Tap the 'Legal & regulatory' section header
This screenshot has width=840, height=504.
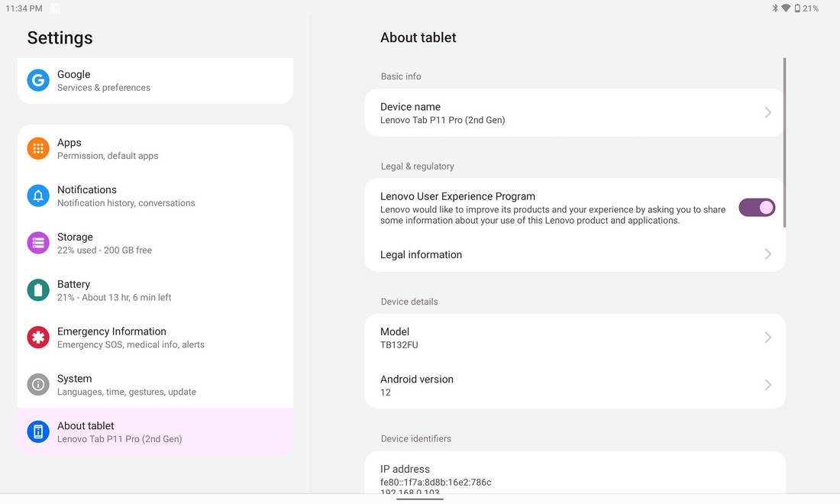[x=417, y=166]
